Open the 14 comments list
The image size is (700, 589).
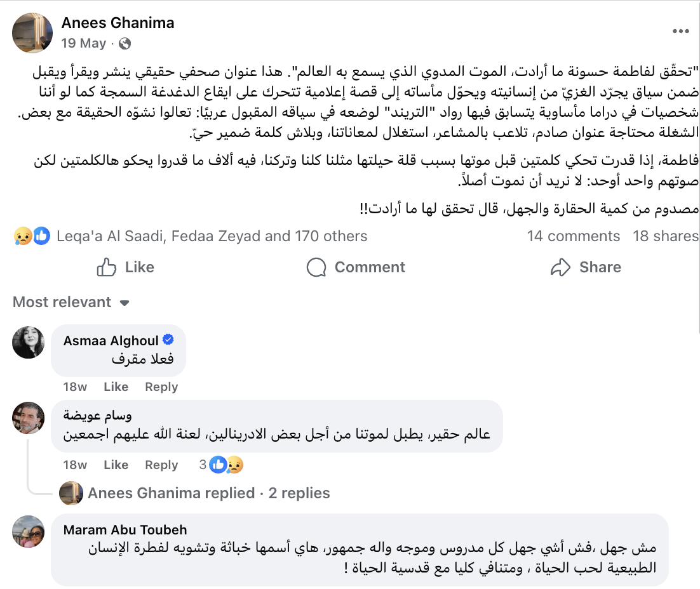click(573, 236)
